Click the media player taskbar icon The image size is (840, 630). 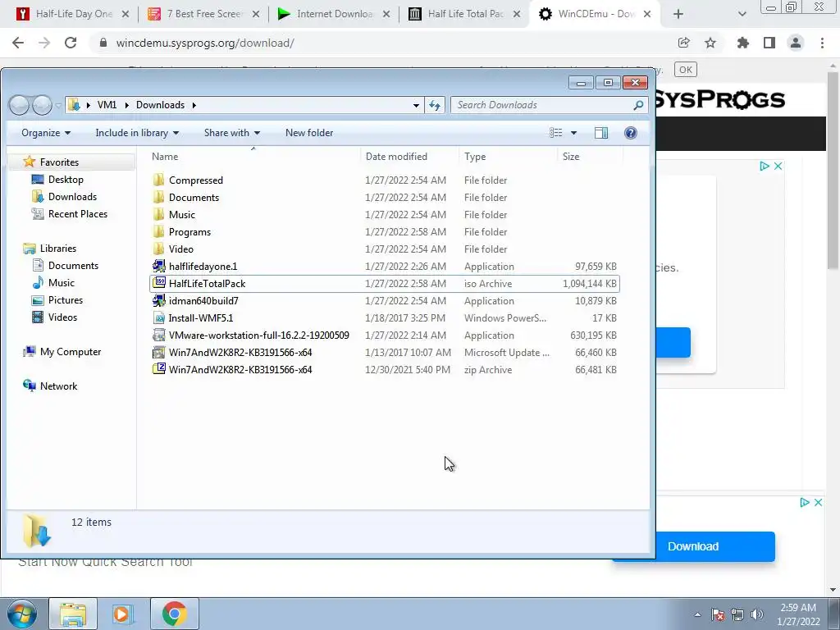point(121,614)
